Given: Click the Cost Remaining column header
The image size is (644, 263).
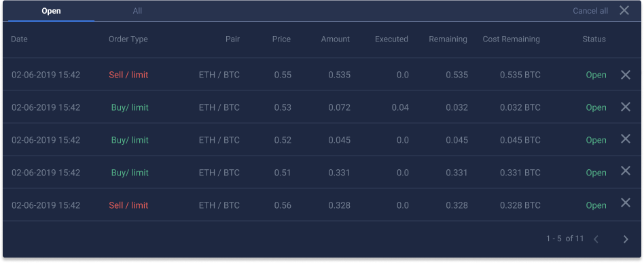Looking at the screenshot, I should 512,39.
